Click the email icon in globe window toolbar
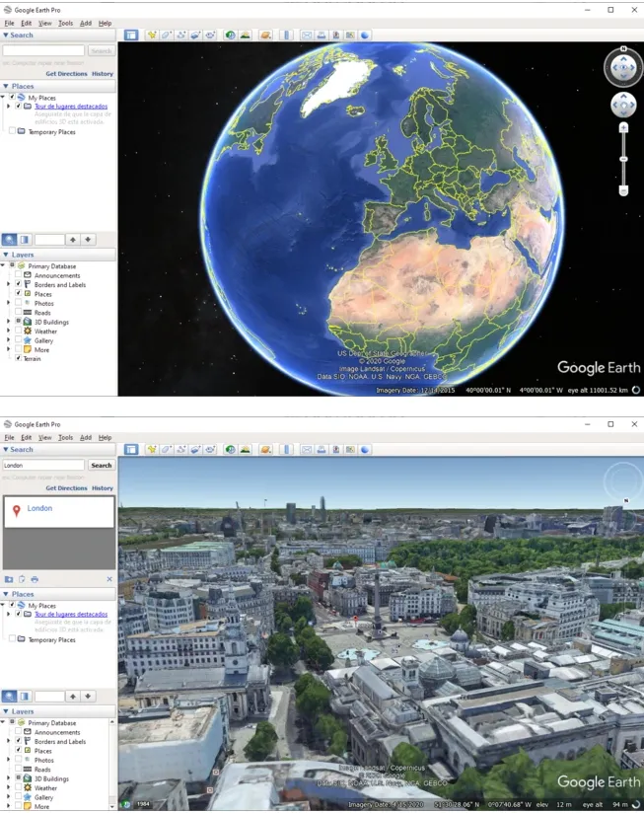Image resolution: width=644 pixels, height=813 pixels. [307, 36]
